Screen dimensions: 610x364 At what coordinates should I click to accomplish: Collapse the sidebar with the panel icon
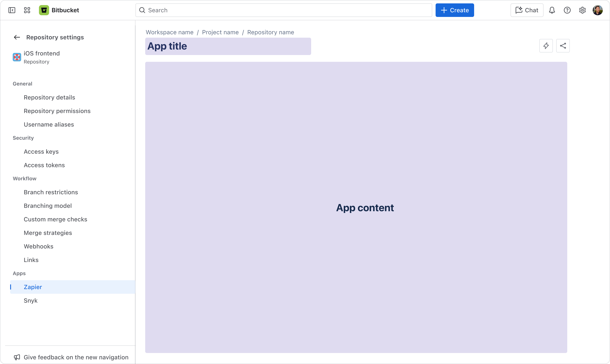12,10
